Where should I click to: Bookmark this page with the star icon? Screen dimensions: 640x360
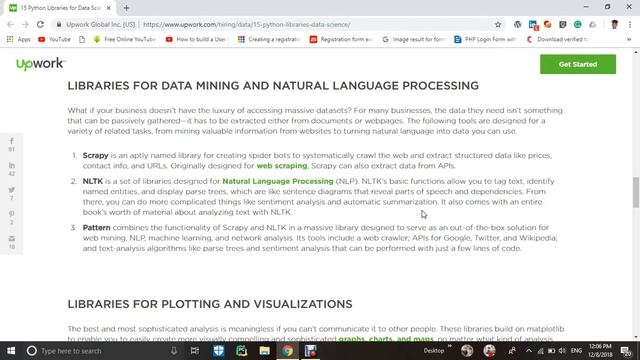pos(498,24)
